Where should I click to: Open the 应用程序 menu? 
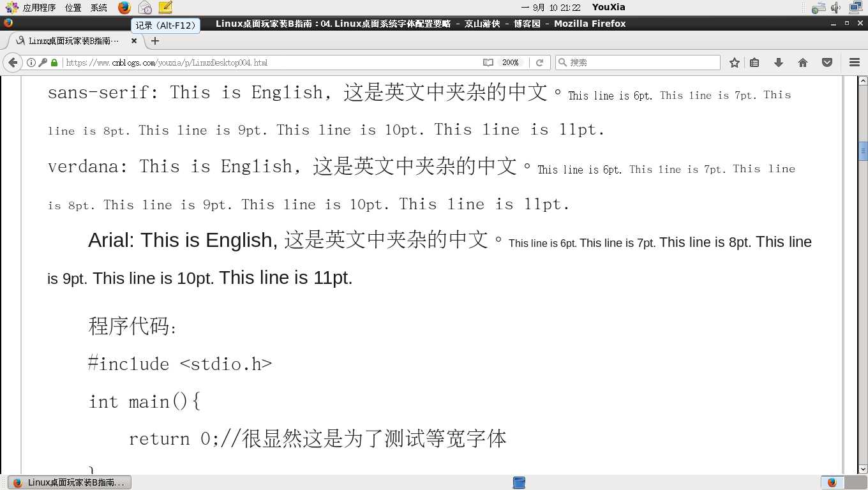[x=39, y=8]
